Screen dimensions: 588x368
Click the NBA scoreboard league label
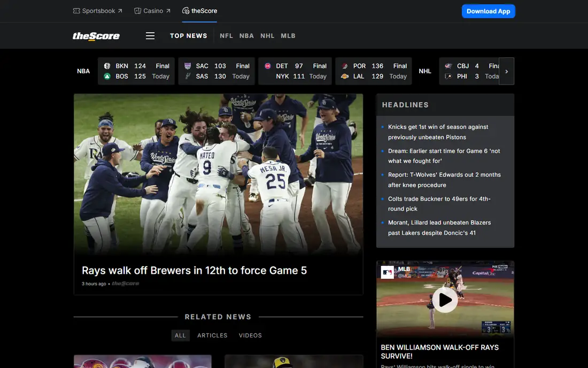(83, 71)
